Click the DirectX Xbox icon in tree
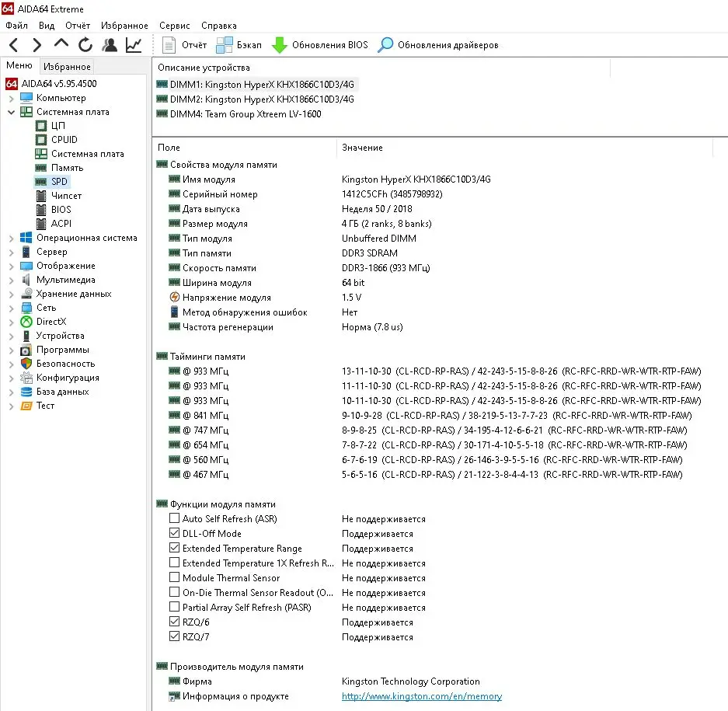 click(x=26, y=322)
